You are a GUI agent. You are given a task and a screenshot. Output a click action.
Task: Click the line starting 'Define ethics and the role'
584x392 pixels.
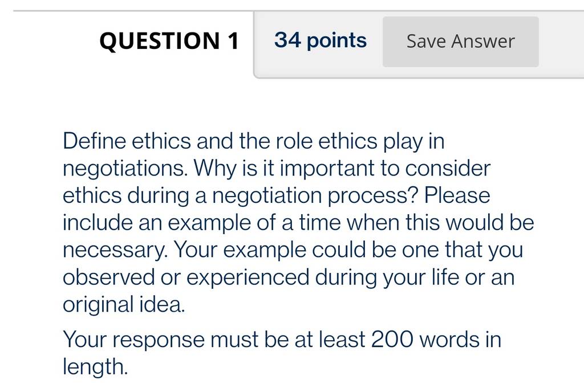pyautogui.click(x=254, y=141)
